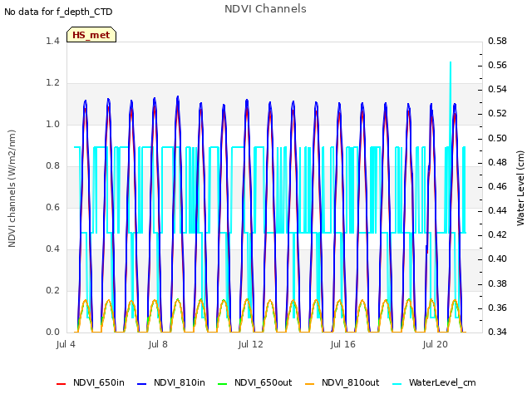Click the 0.2 left axis tick label
The image size is (532, 399).
click(x=52, y=290)
